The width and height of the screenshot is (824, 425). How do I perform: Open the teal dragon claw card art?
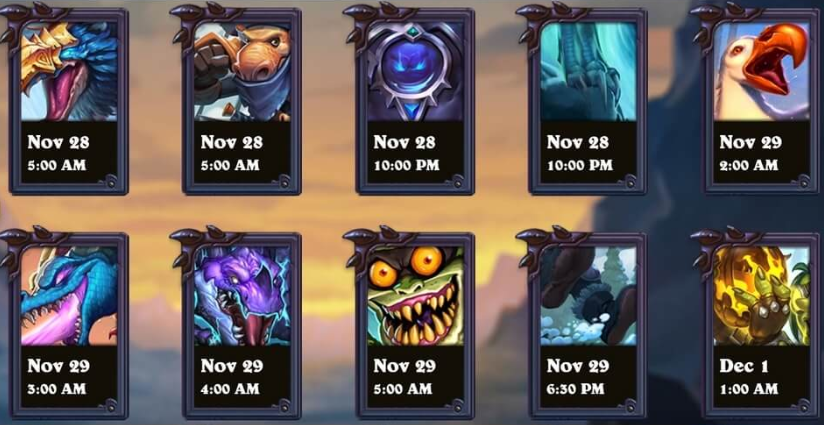pos(588,71)
